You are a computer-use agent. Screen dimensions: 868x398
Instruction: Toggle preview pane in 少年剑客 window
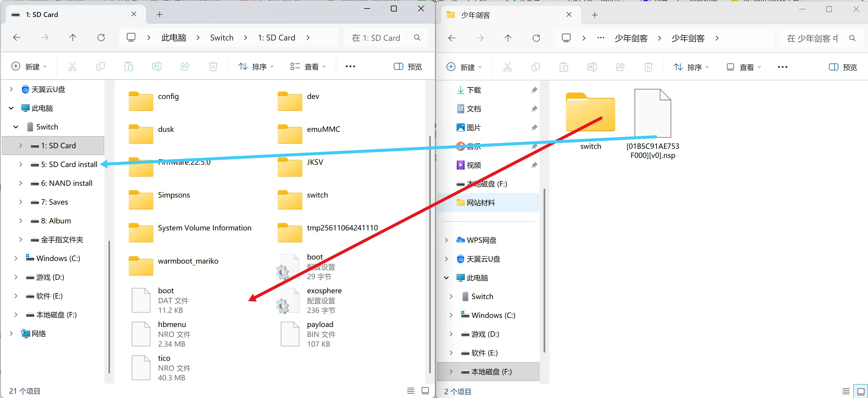[843, 67]
